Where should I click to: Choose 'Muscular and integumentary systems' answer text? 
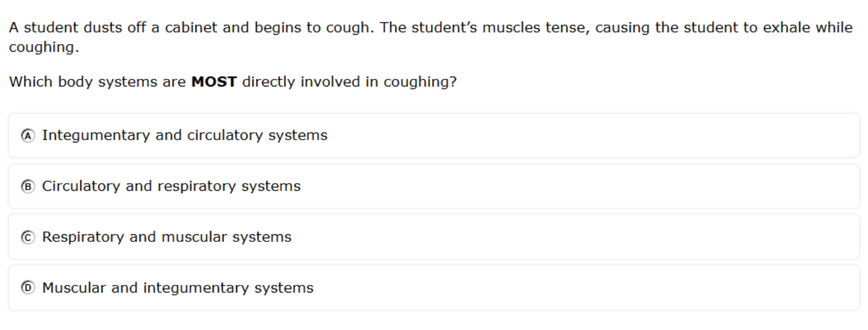pyautogui.click(x=178, y=288)
